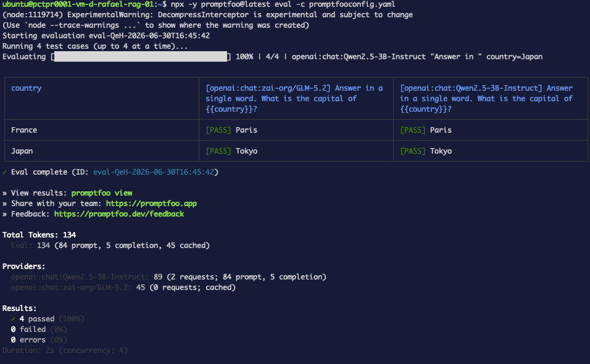The image size is (590, 364).
Task: Click the 'Japan' table cell
Action: coord(102,151)
